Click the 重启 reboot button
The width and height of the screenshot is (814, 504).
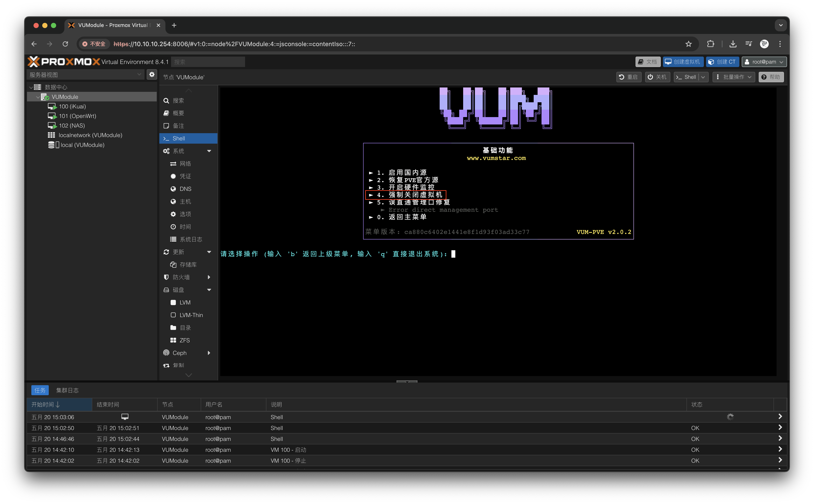(629, 77)
